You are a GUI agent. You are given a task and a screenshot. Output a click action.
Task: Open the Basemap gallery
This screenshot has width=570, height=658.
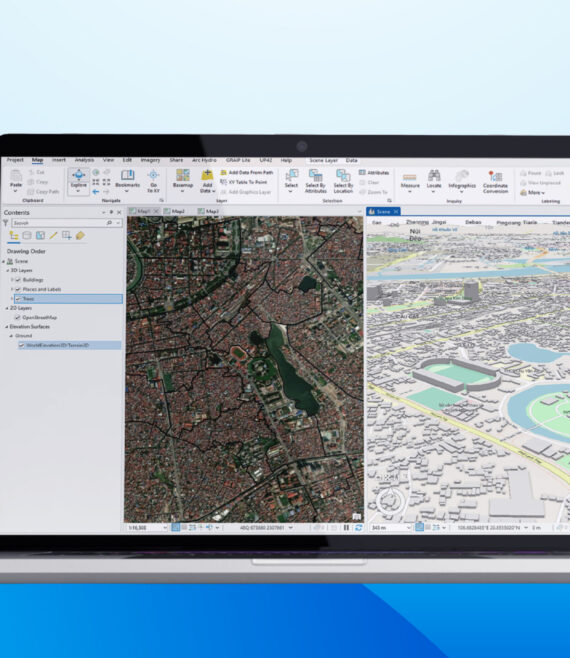[x=183, y=180]
